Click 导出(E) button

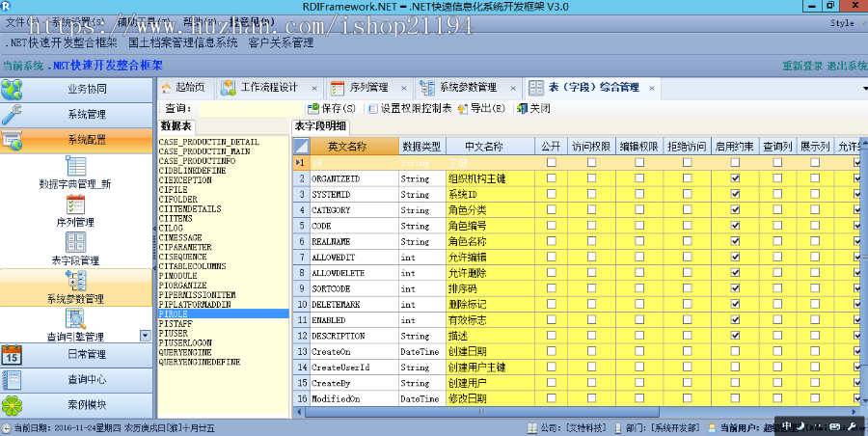[x=481, y=109]
